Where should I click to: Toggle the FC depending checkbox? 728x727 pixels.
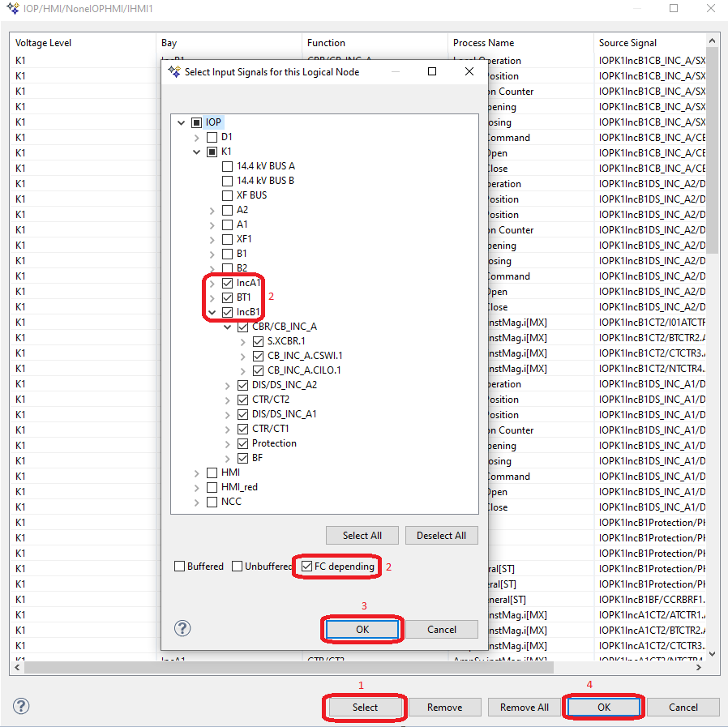click(x=306, y=567)
